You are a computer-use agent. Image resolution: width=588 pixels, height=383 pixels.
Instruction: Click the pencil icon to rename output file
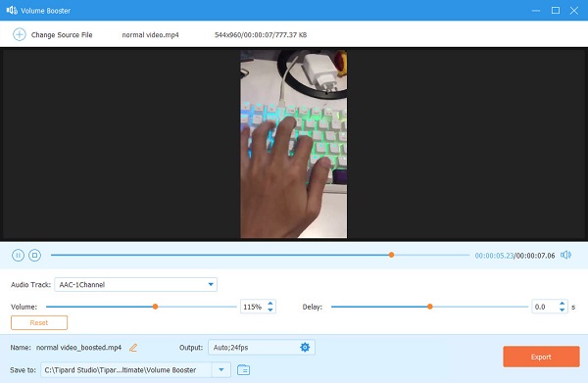[133, 348]
